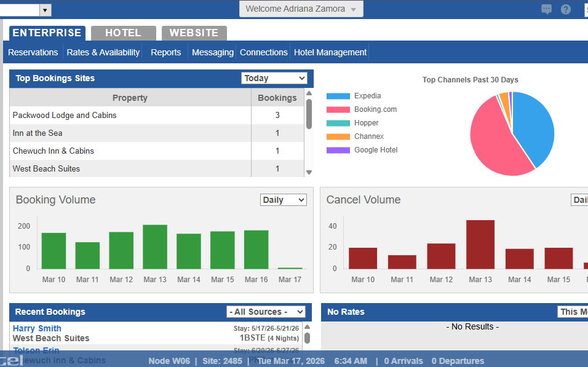The height and width of the screenshot is (367, 588).
Task: Switch to the HOTEL tab
Action: coord(124,33)
